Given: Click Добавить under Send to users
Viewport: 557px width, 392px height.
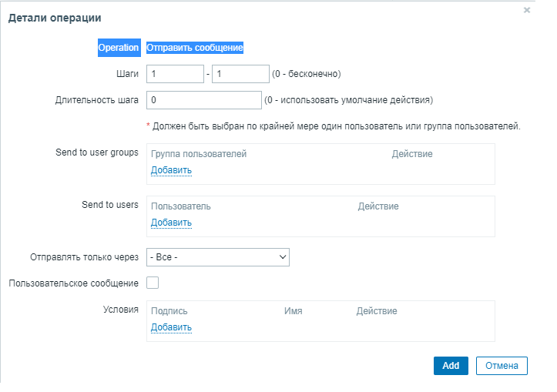Looking at the screenshot, I should point(171,223).
